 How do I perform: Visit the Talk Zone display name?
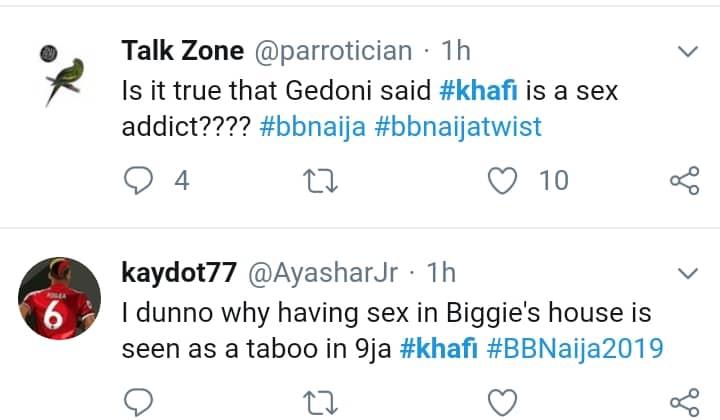[x=184, y=50]
